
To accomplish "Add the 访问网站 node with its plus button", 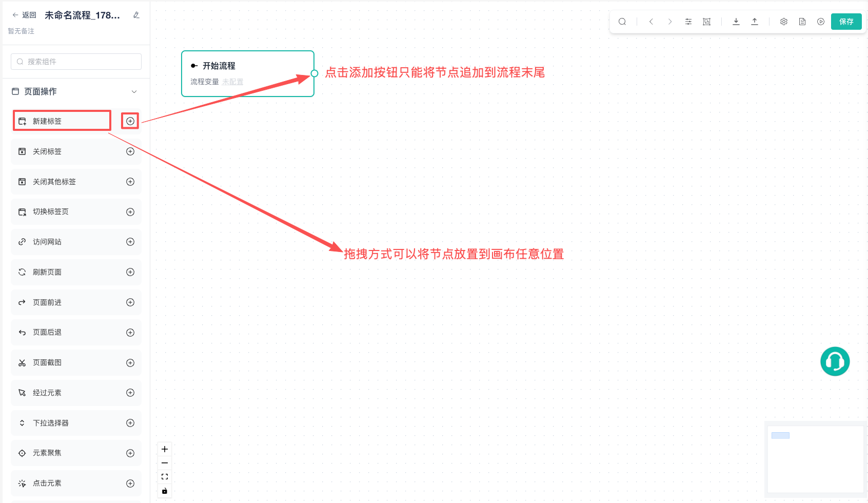I will coord(130,242).
